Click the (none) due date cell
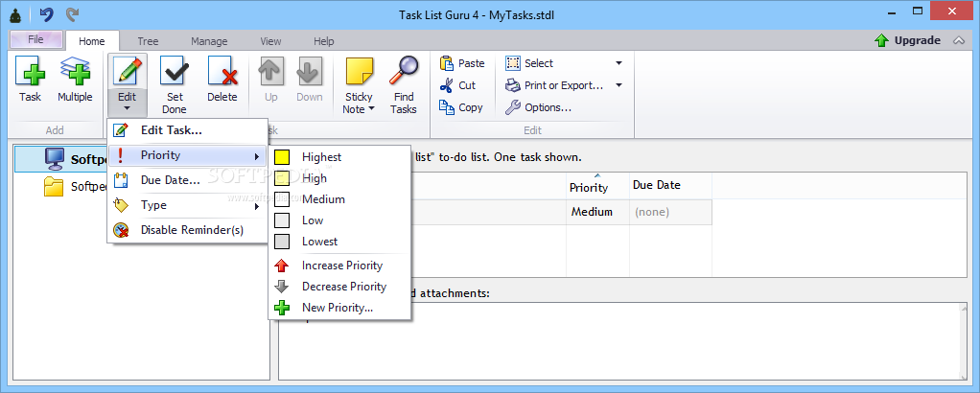980x393 pixels. click(670, 212)
